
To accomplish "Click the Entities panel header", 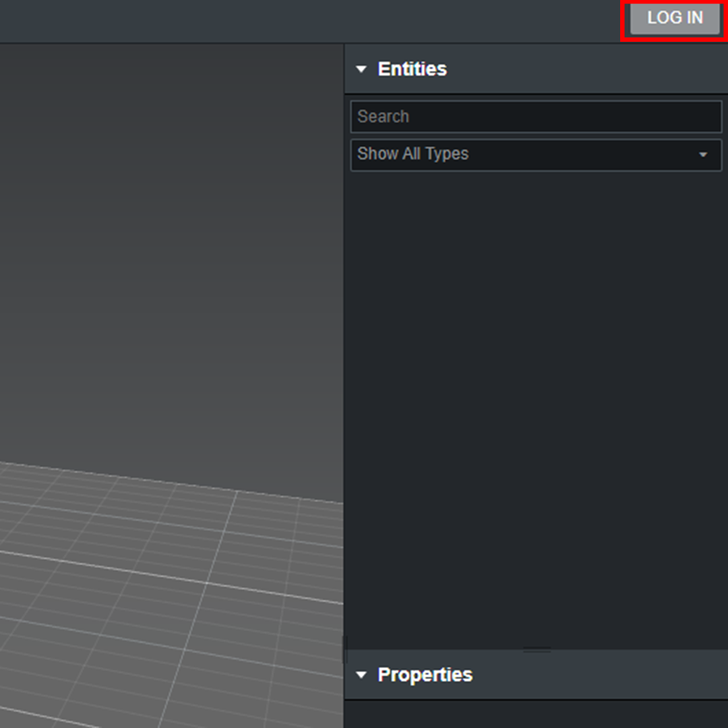I will pyautogui.click(x=412, y=69).
